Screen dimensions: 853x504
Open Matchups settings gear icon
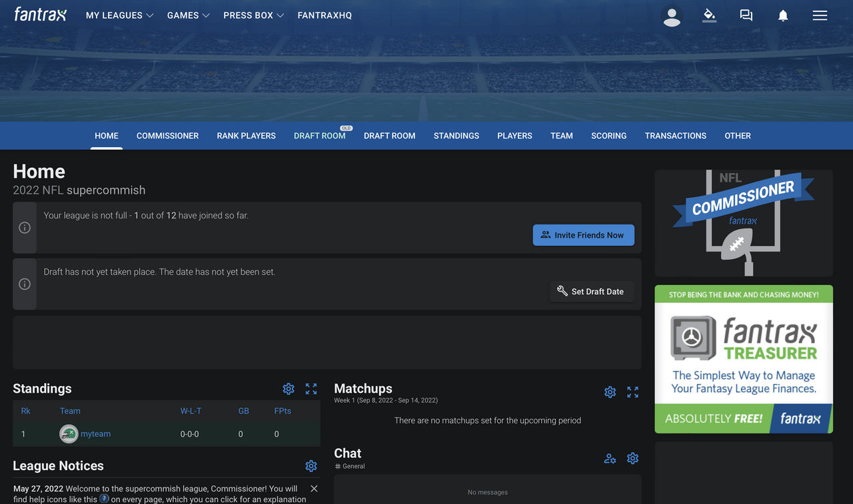(610, 392)
